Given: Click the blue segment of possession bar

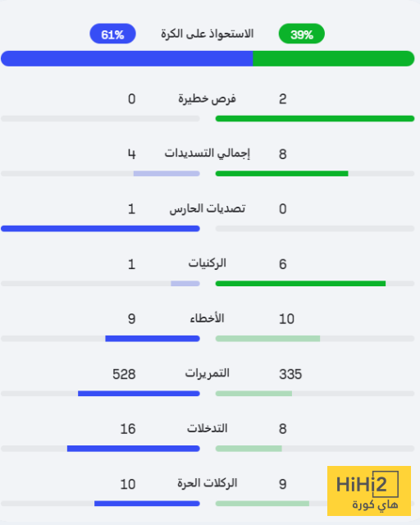Looking at the screenshot, I should pos(127,58).
